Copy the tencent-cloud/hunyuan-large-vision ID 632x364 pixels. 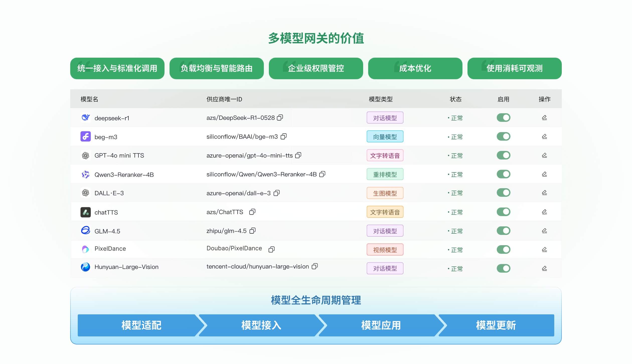(x=314, y=266)
